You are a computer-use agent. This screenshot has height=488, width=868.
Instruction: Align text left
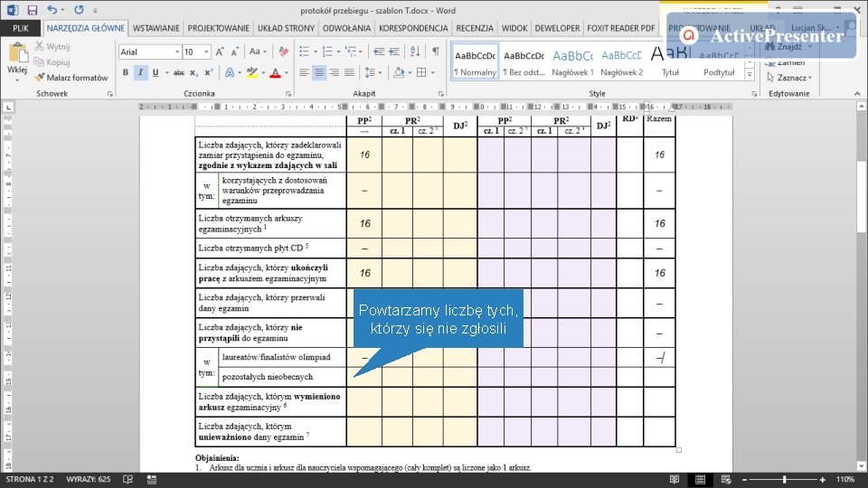click(304, 72)
